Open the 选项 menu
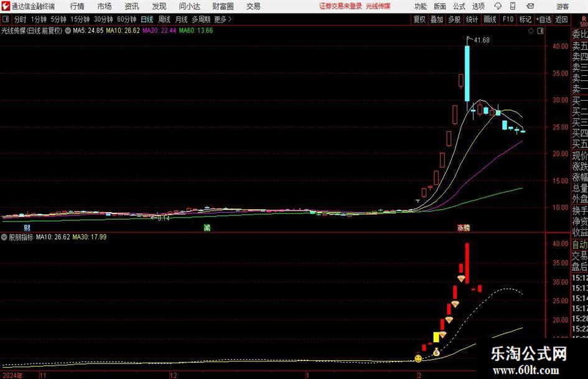This screenshot has height=379, width=588. [478, 6]
